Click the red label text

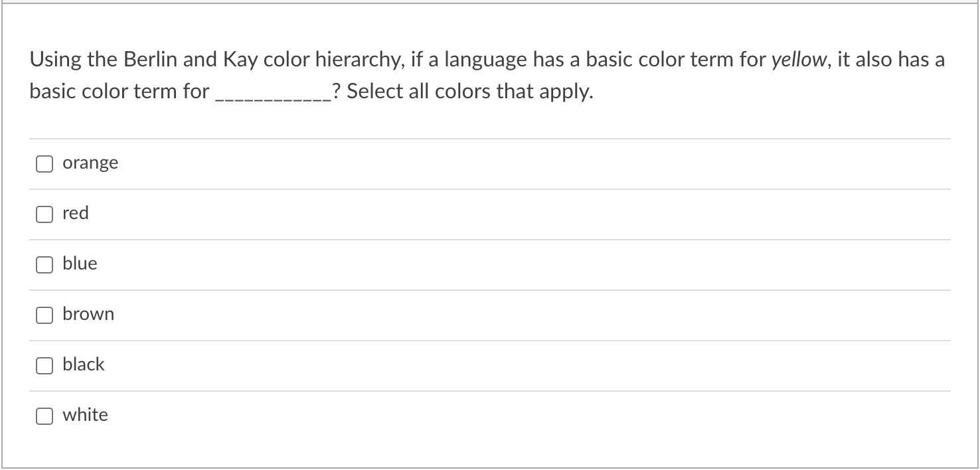click(75, 212)
